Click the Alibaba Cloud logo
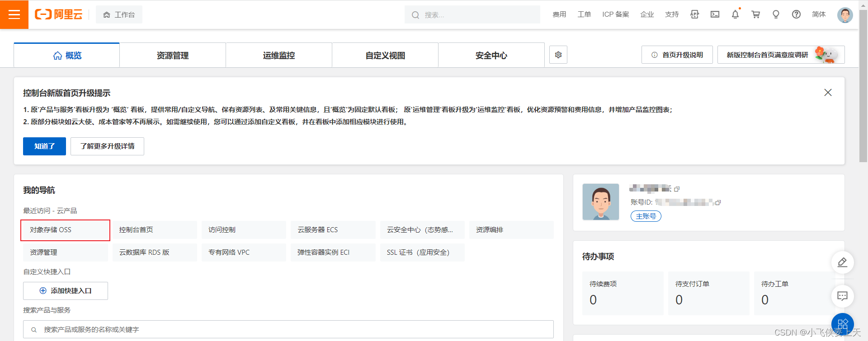This screenshot has width=868, height=341. (59, 14)
